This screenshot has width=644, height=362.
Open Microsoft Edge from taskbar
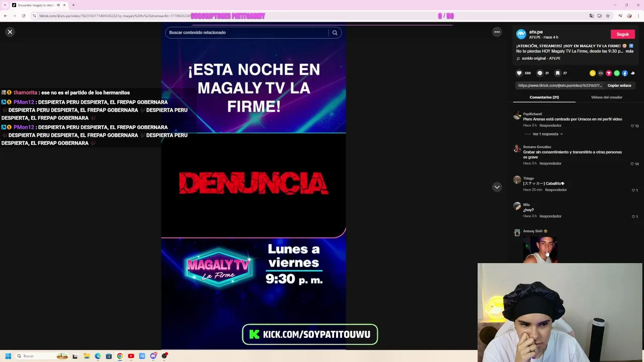click(x=98, y=356)
